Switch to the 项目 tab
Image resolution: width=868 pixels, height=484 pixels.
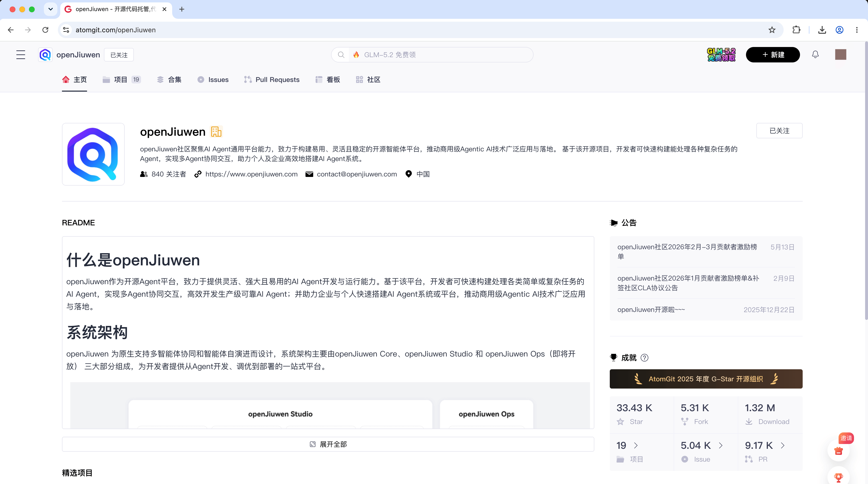[x=122, y=80]
